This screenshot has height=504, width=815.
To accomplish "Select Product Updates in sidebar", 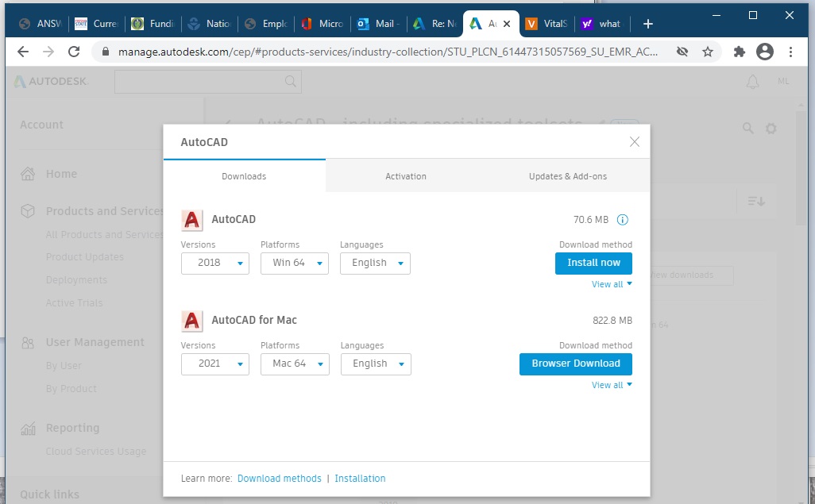I will (x=85, y=256).
